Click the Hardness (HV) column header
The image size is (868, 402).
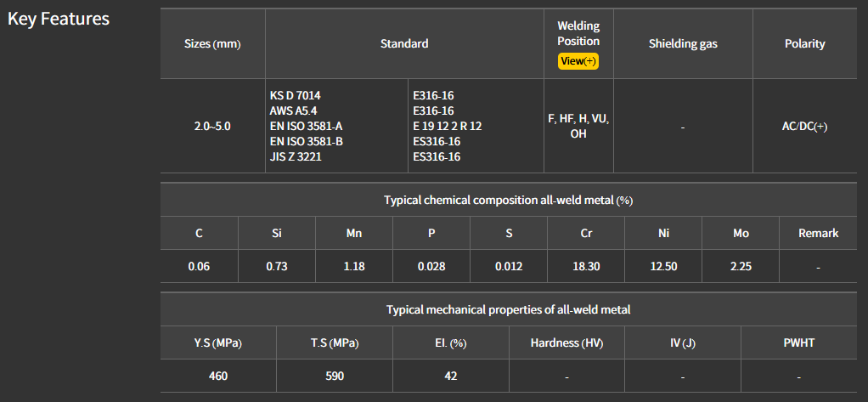(x=566, y=343)
